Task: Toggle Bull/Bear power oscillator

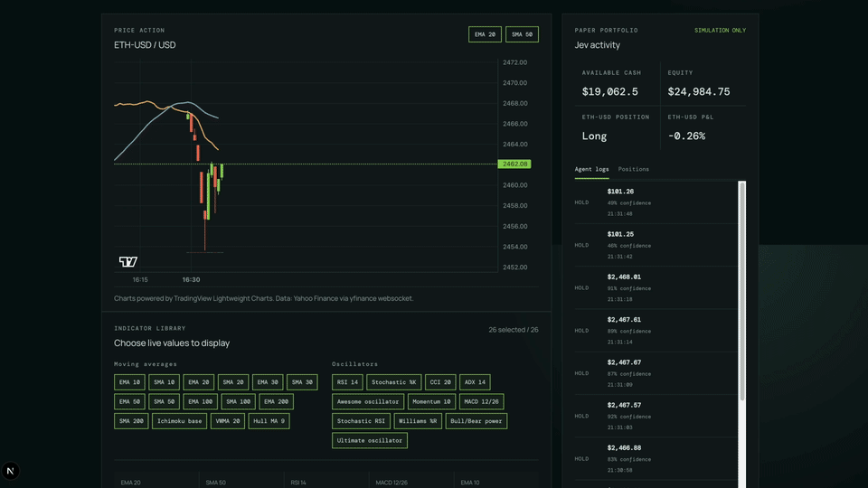Action: (476, 421)
